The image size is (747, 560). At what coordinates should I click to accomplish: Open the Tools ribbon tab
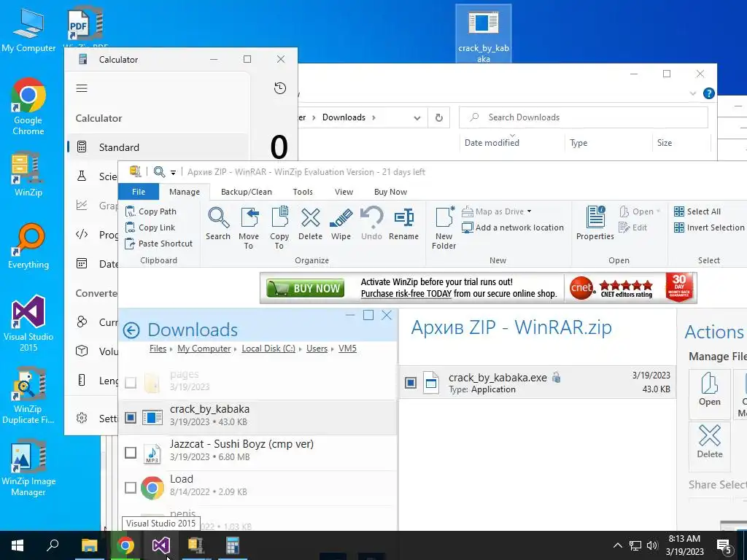pos(303,192)
